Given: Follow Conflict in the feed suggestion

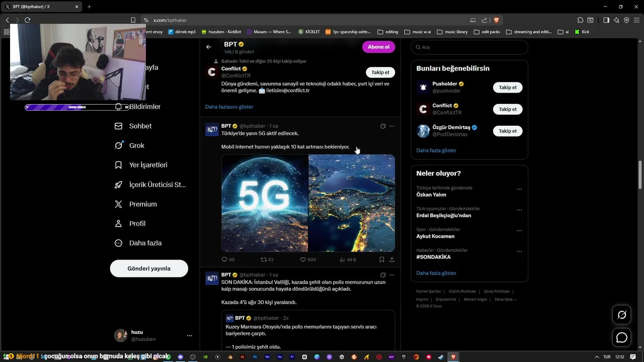Looking at the screenshot, I should point(380,72).
